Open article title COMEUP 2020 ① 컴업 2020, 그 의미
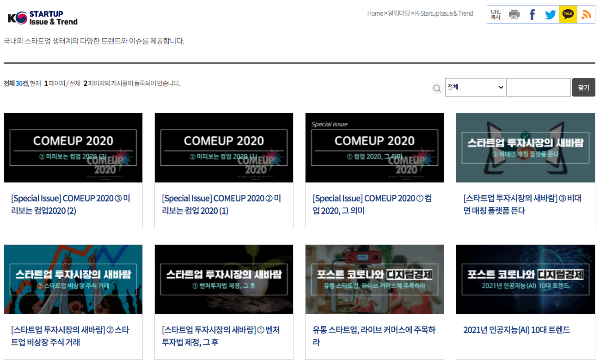The width and height of the screenshot is (600, 364). pyautogui.click(x=373, y=205)
